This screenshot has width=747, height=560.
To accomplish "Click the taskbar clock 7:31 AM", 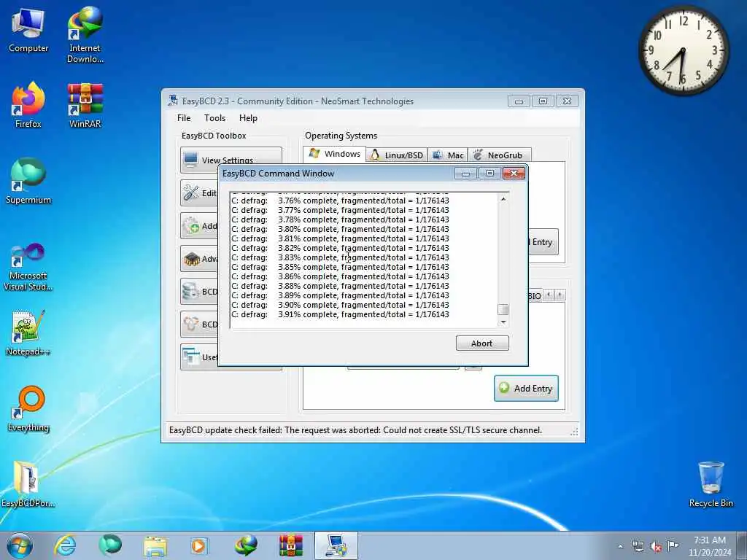I will coord(709,545).
